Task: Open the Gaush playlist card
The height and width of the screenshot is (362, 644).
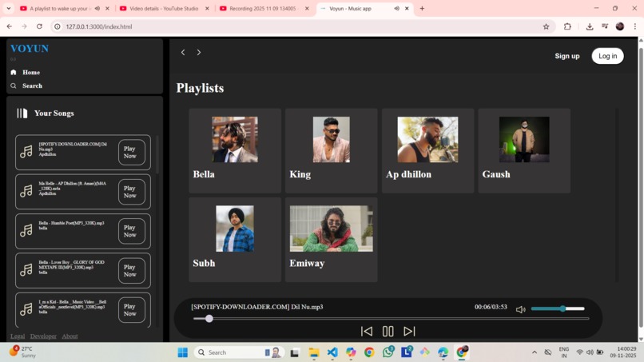Action: click(524, 151)
